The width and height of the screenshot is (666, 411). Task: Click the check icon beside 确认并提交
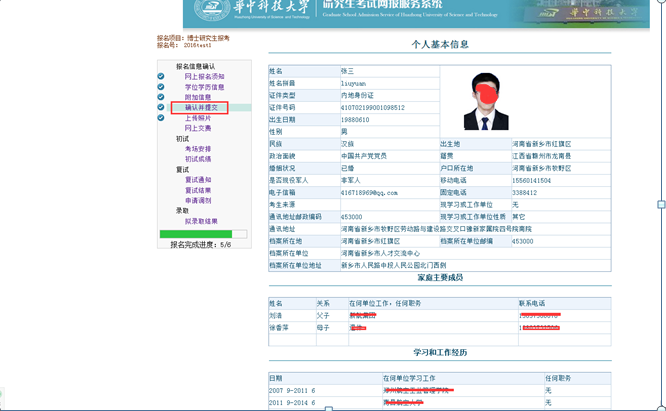[161, 108]
